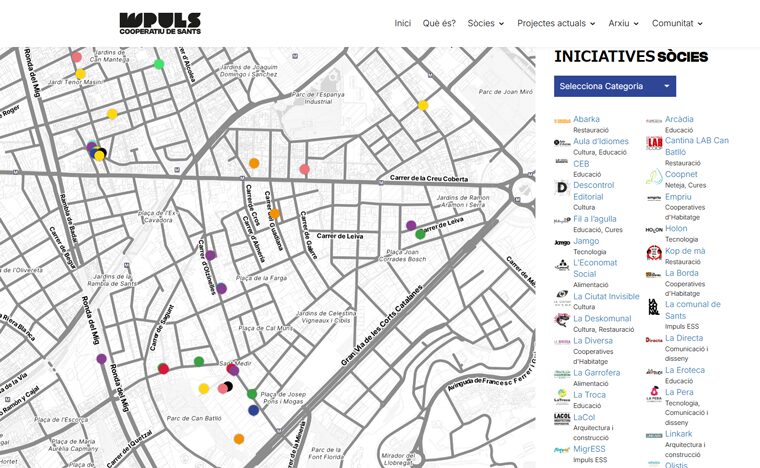This screenshot has height=468, width=760.
Task: Open the MigrESS link
Action: click(589, 450)
